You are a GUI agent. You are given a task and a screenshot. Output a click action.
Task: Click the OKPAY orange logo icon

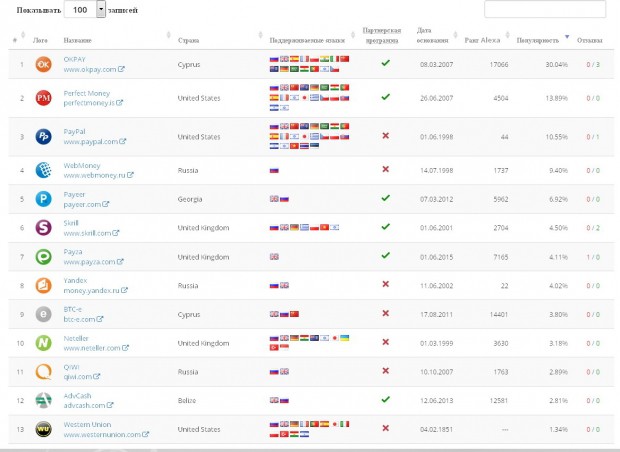43,65
